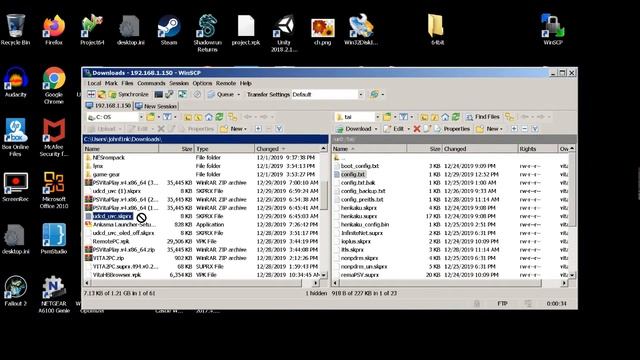
Task: Click the Rename icon beside red X
Action: [x=427, y=129]
